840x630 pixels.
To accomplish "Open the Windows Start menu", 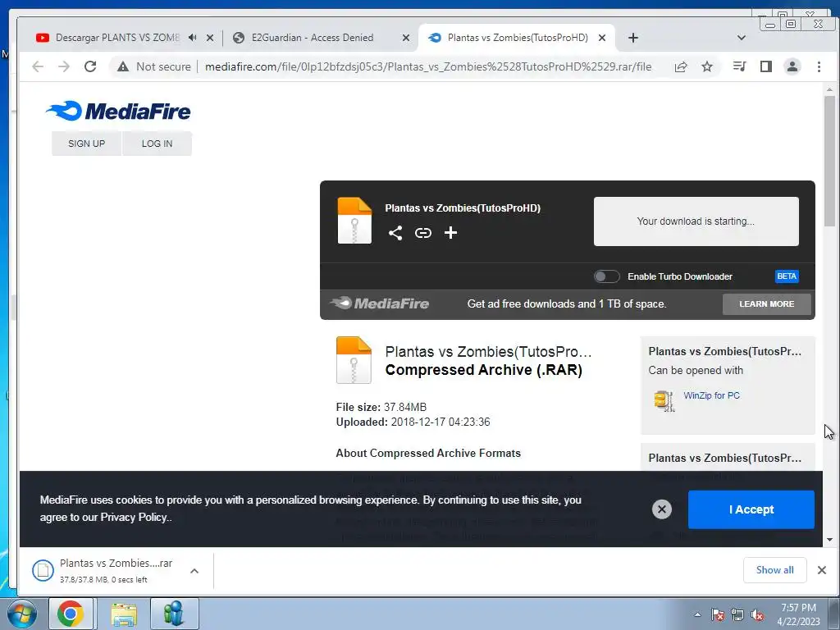I will 22,614.
